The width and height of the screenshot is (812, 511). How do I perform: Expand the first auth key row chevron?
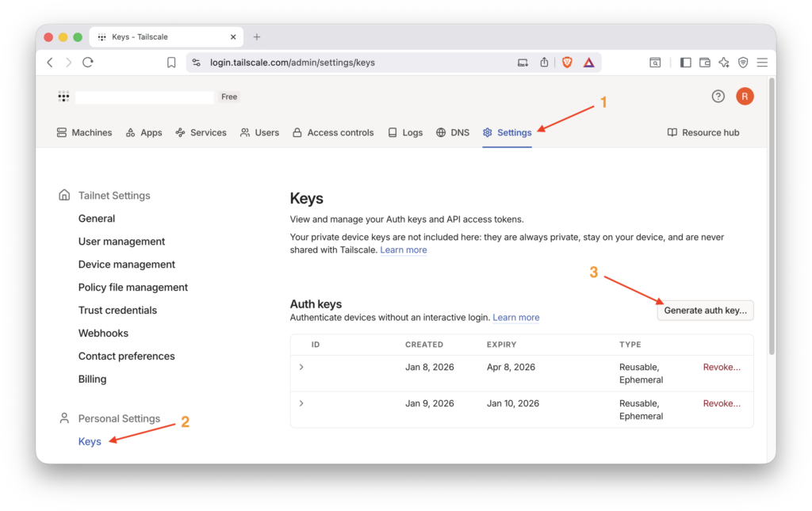[x=301, y=367]
